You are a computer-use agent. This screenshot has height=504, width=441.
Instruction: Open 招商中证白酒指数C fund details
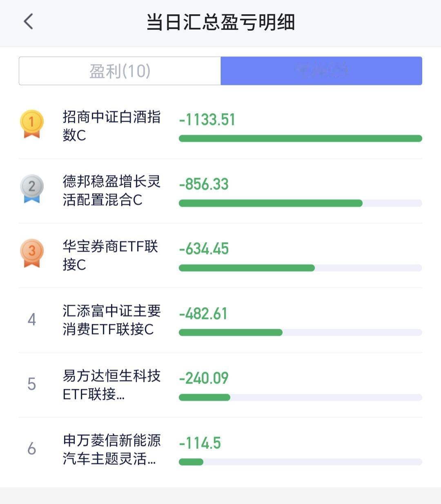(x=111, y=126)
